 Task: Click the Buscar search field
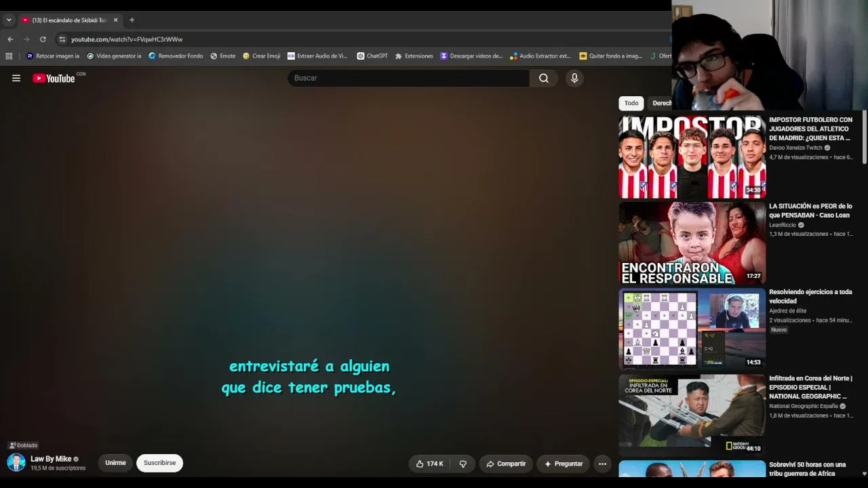(408, 78)
